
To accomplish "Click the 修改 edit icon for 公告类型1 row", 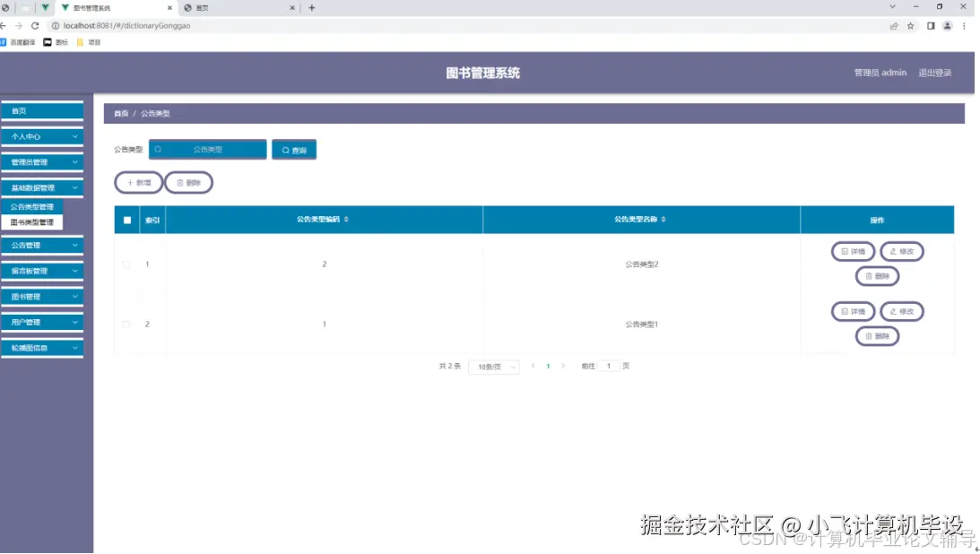I will (893, 311).
